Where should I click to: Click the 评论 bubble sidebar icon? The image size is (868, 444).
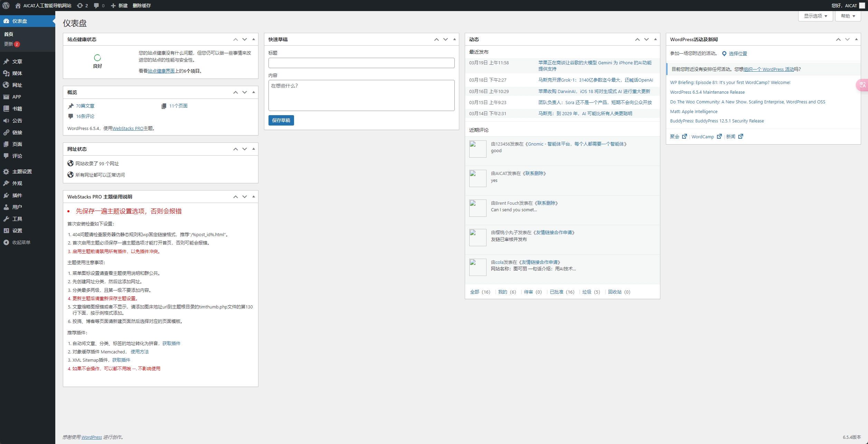pyautogui.click(x=6, y=156)
